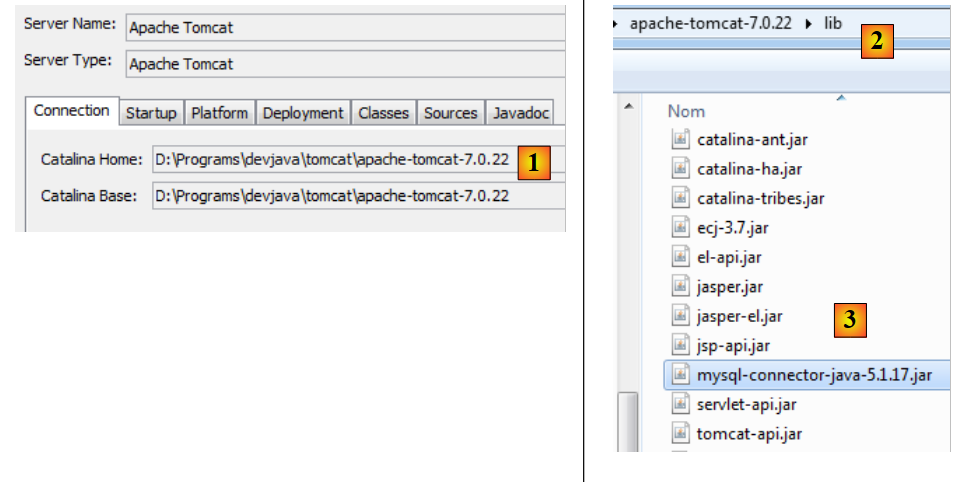966x482 pixels.
Task: Select apache-tomcat-7.0.22 in breadcrumb path
Action: click(x=712, y=22)
